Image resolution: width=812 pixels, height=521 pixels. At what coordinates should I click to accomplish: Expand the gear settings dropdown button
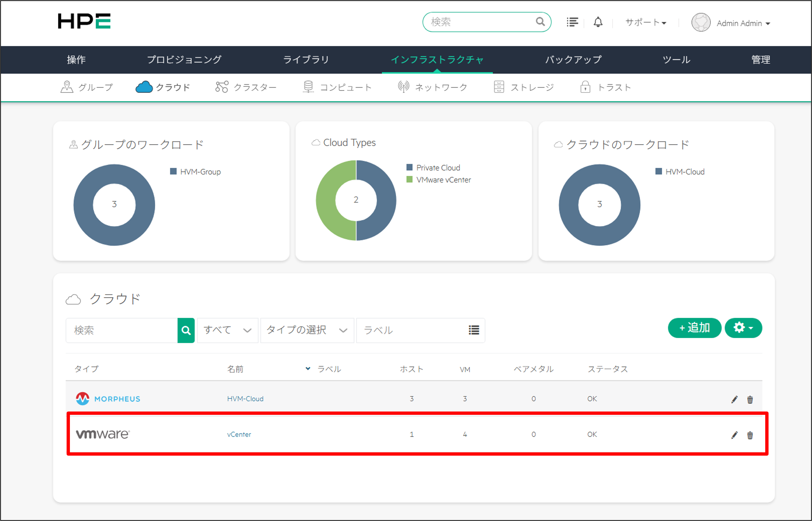[x=743, y=328]
